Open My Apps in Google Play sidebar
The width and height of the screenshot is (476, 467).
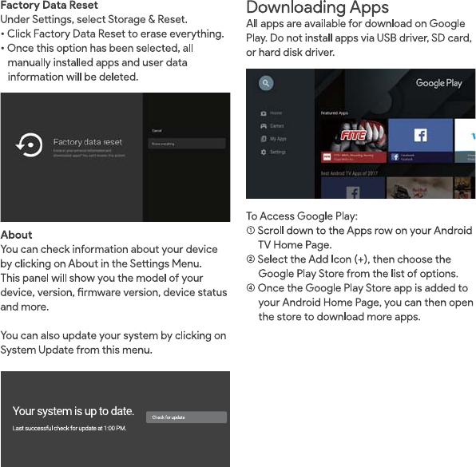click(273, 139)
